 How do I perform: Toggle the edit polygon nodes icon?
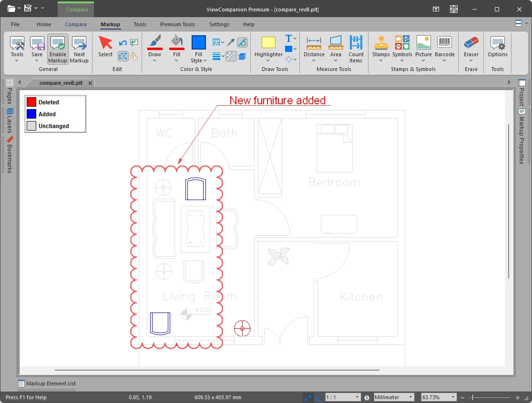tap(123, 56)
